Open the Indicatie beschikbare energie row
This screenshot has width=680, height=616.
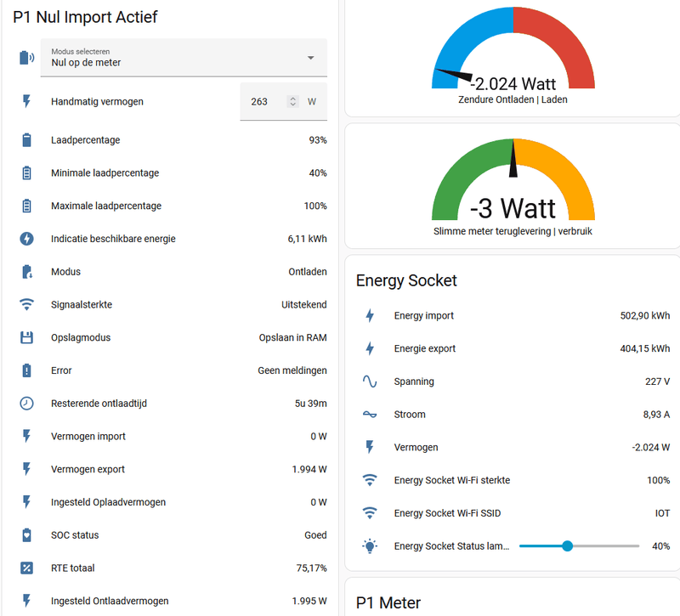(170, 239)
